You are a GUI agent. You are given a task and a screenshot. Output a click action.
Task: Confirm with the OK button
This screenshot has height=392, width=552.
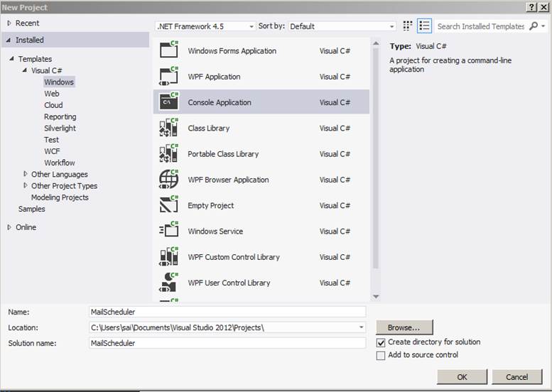coord(462,377)
